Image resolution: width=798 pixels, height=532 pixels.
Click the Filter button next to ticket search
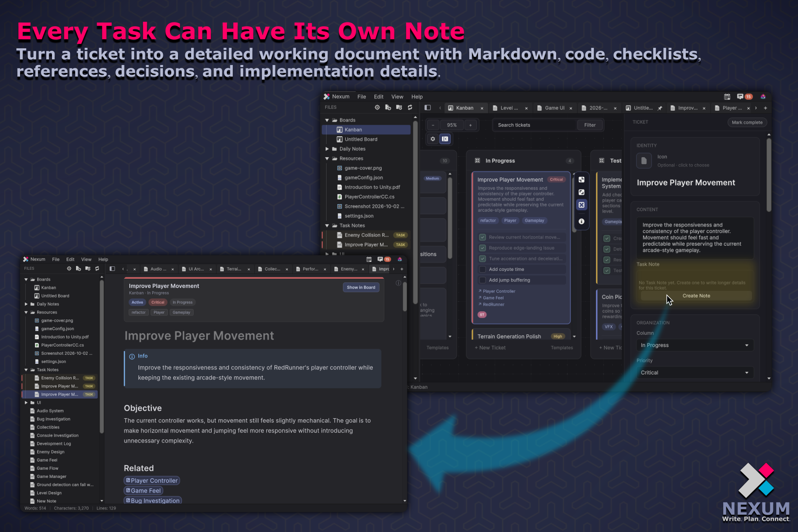point(590,125)
